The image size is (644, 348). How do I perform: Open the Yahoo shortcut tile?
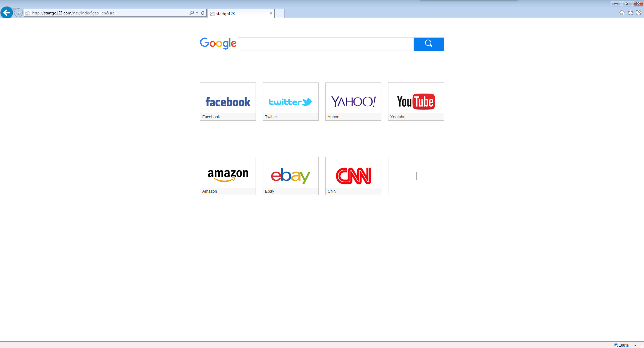353,102
